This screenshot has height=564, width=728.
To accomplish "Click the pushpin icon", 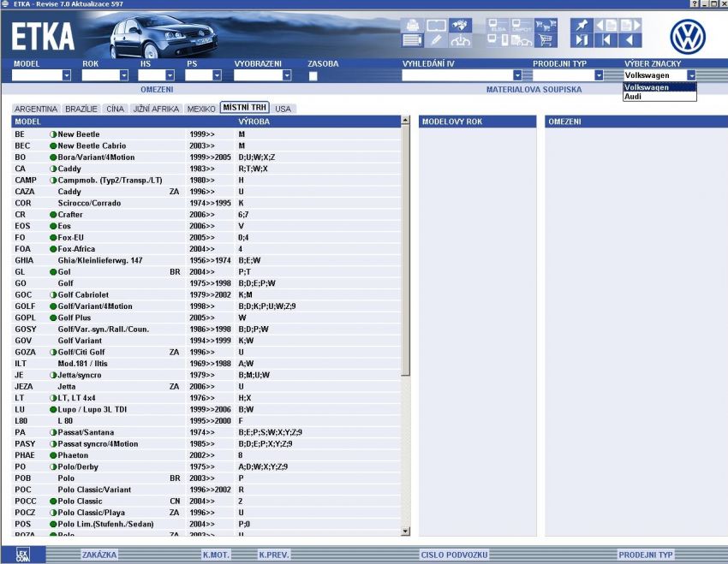I will pyautogui.click(x=582, y=25).
